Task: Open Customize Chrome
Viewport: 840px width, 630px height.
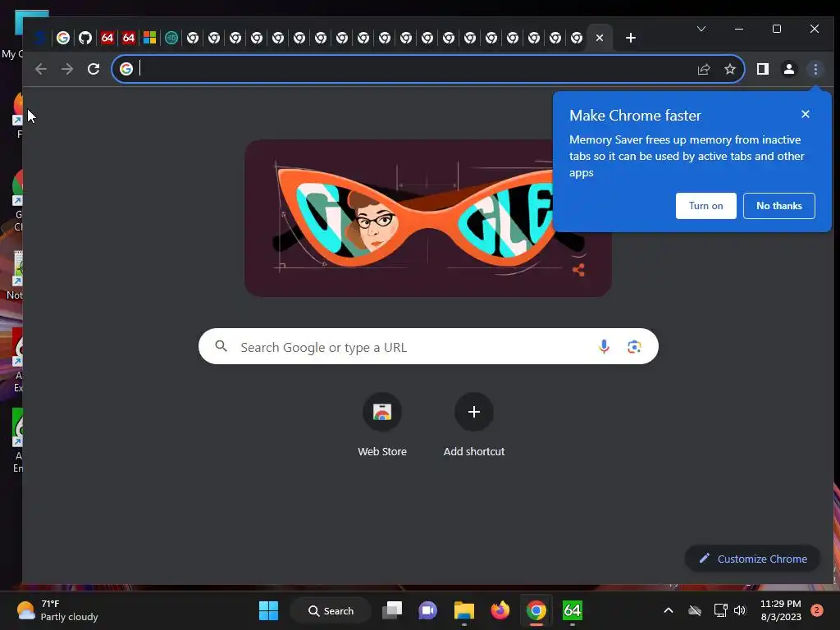Action: tap(753, 559)
